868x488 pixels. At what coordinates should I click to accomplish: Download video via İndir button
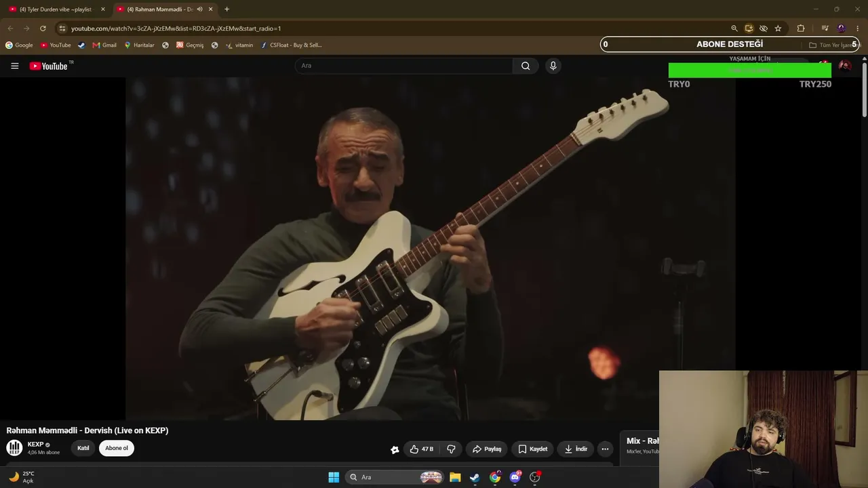pos(576,449)
